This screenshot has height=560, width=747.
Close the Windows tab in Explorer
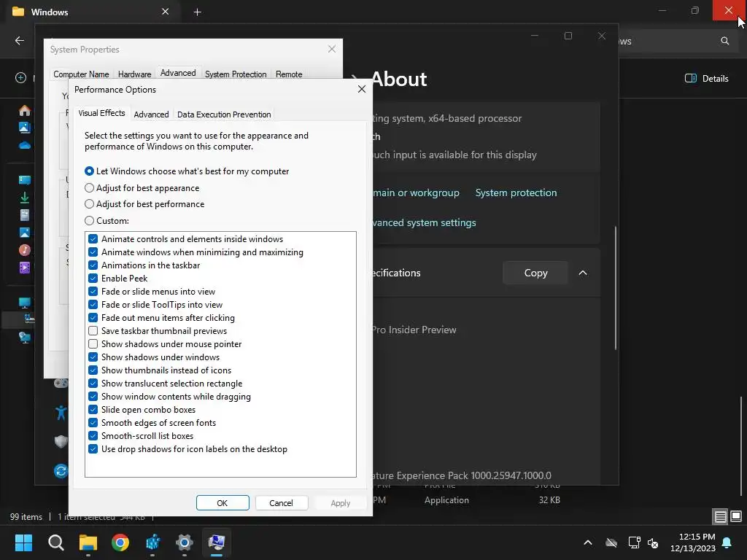[166, 12]
